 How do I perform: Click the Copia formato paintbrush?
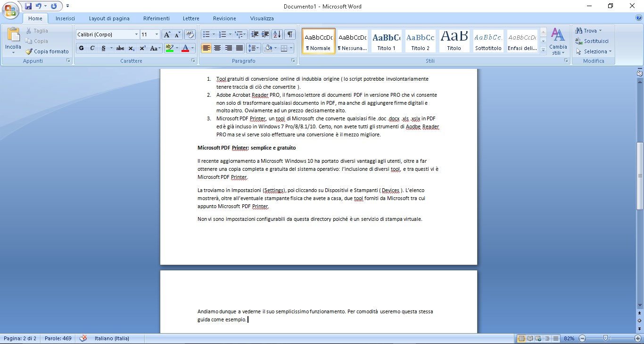[x=47, y=51]
